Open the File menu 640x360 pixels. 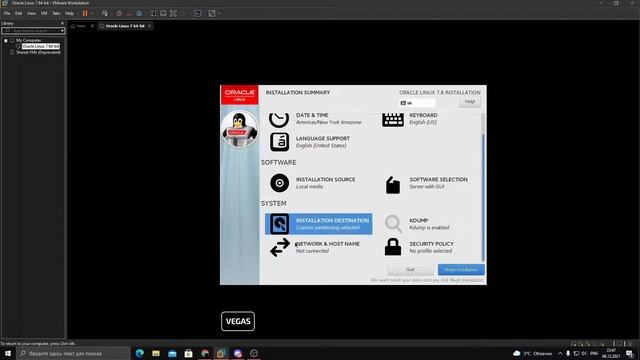click(7, 13)
